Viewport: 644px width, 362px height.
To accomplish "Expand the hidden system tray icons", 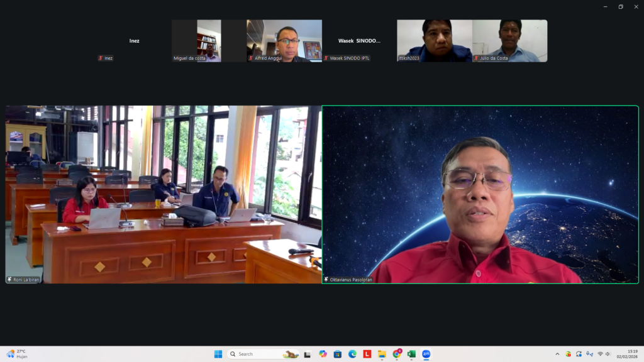I will [557, 354].
